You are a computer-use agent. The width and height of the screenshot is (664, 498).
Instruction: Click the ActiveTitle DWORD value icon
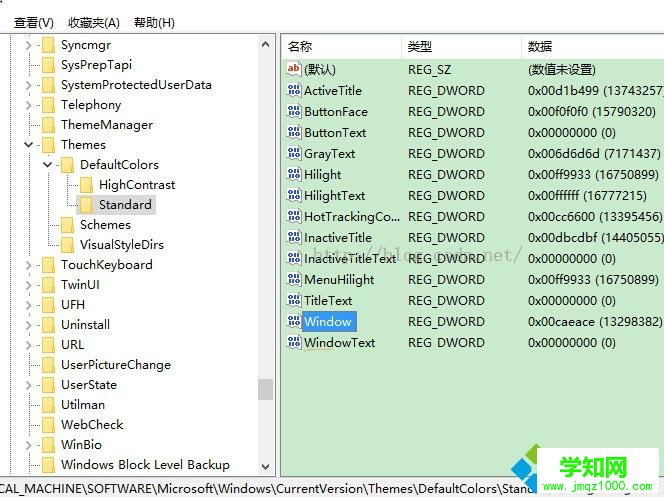point(294,91)
